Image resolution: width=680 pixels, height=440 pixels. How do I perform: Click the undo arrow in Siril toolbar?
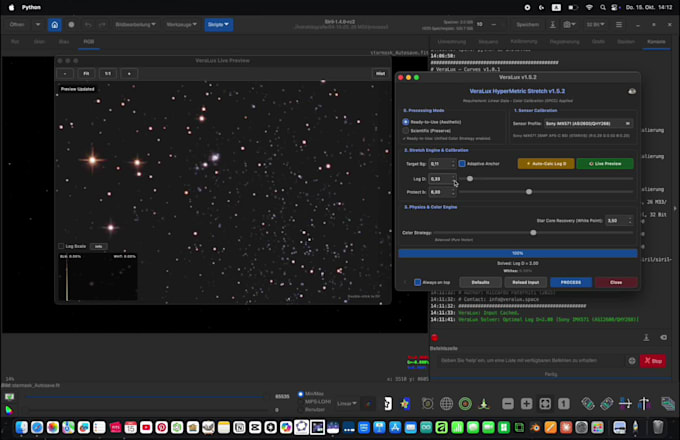coord(88,25)
